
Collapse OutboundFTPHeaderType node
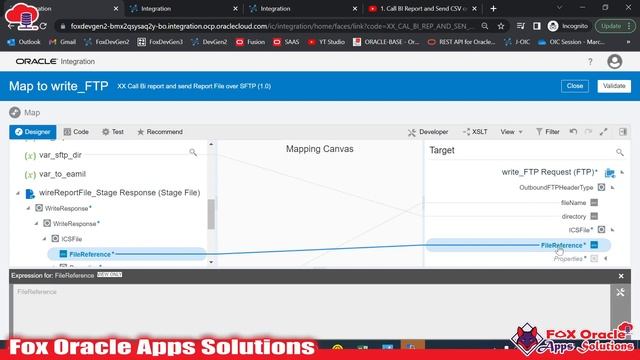[x=613, y=187]
